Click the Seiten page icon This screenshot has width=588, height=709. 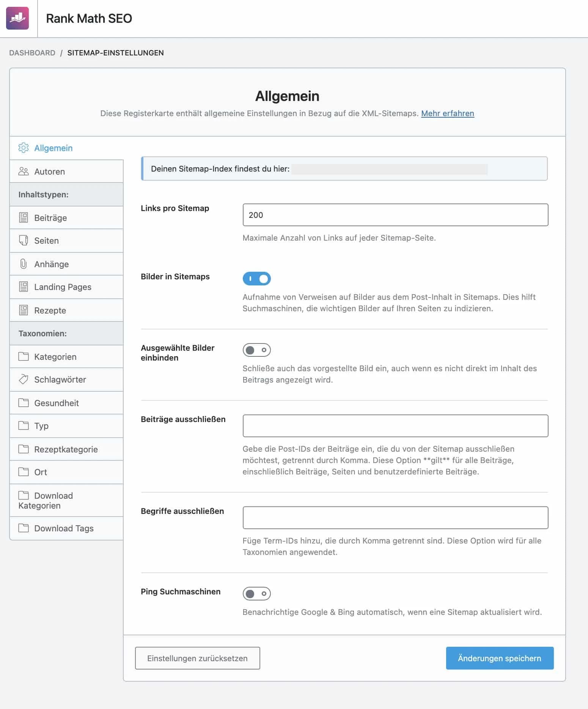24,241
